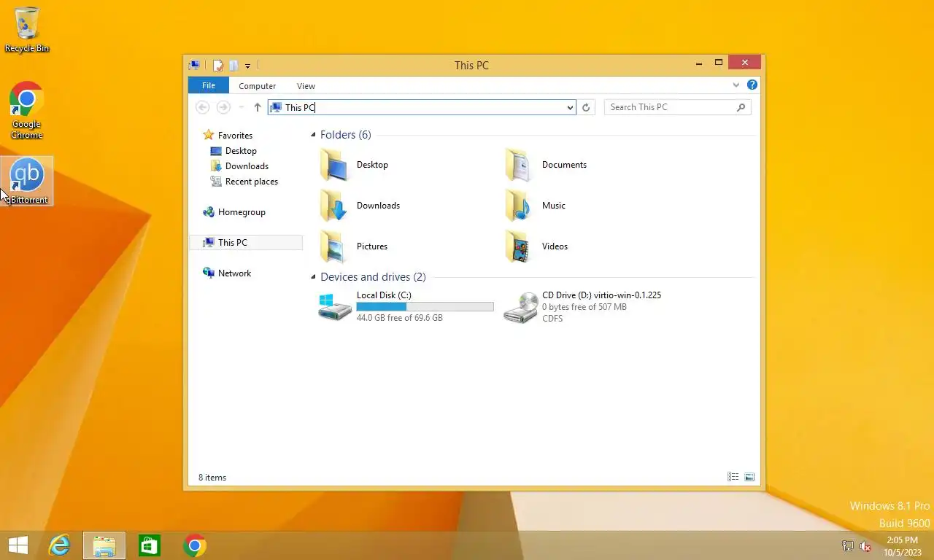Refresh the This PC view
The image size is (934, 560).
tap(586, 107)
